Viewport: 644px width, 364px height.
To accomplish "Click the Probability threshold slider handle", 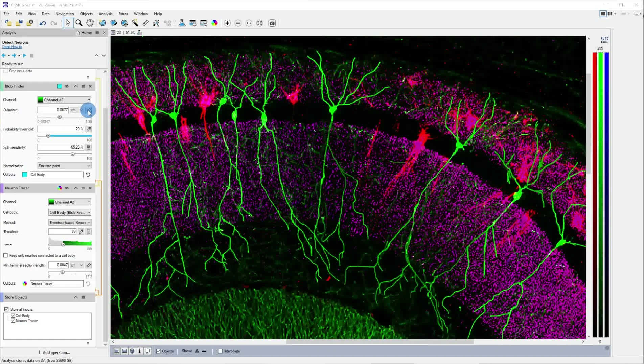I will coord(48,136).
